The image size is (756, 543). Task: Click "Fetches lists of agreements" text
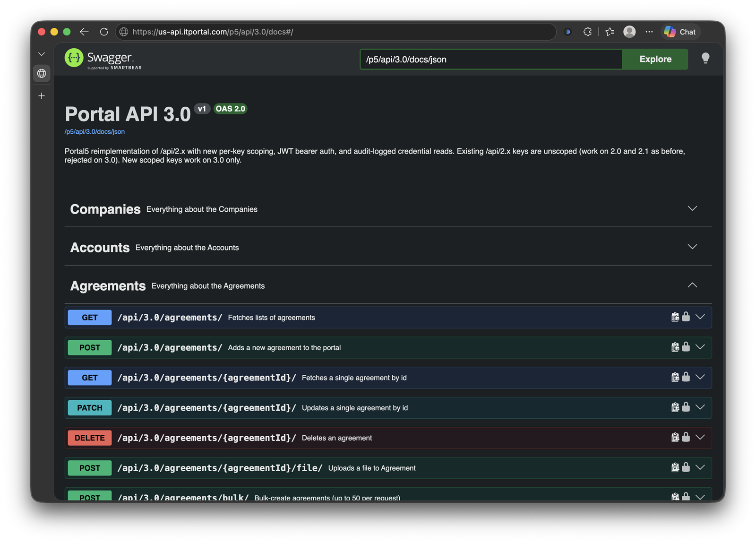click(x=271, y=318)
